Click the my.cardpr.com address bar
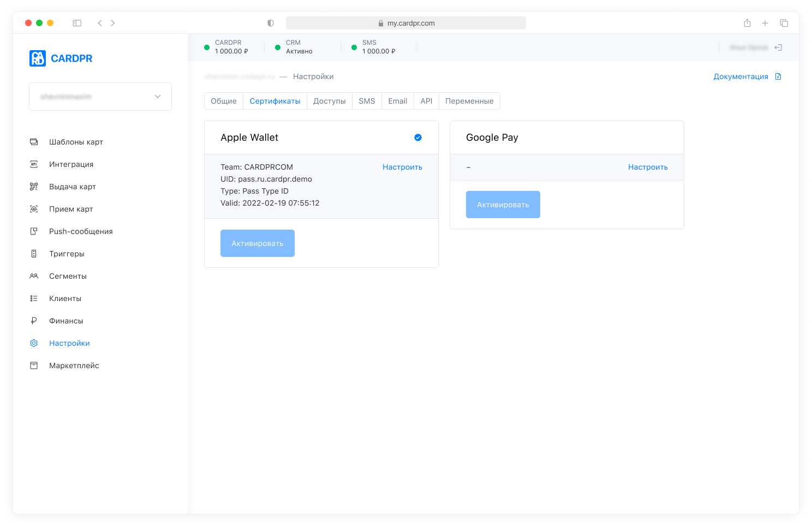The height and width of the screenshot is (528, 812). 406,23
